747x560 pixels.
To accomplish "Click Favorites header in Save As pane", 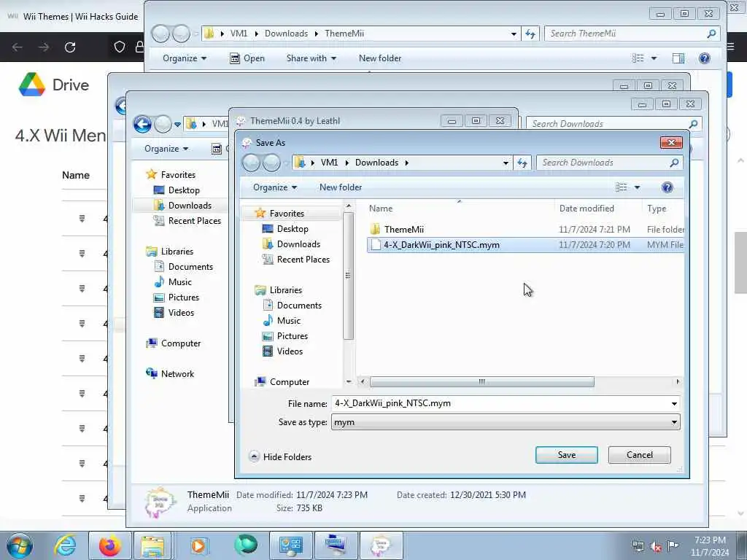I will (286, 214).
